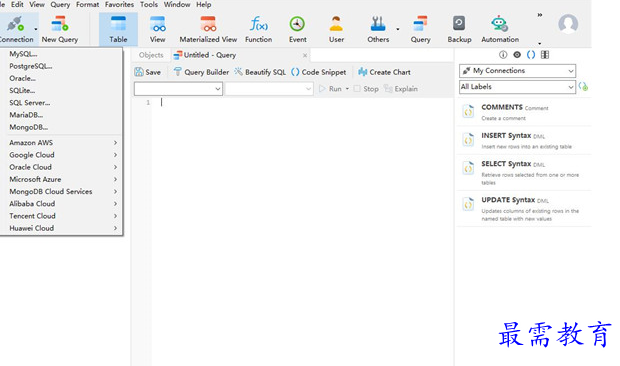Click in the SQL editor area
The height and width of the screenshot is (366, 620).
(x=302, y=231)
